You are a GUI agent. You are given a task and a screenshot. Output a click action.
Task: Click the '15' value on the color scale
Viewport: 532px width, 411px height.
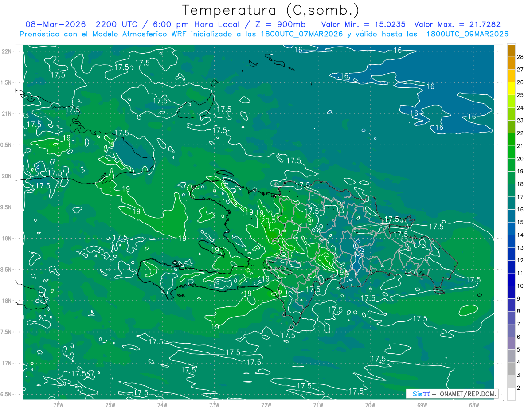(520, 222)
